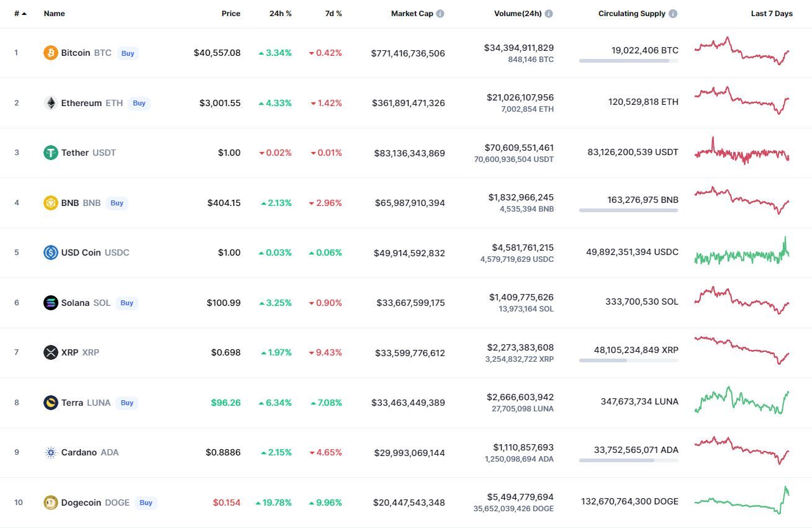The height and width of the screenshot is (528, 812).
Task: Open USD Coin's Last 7 Days sparkline
Action: (742, 251)
